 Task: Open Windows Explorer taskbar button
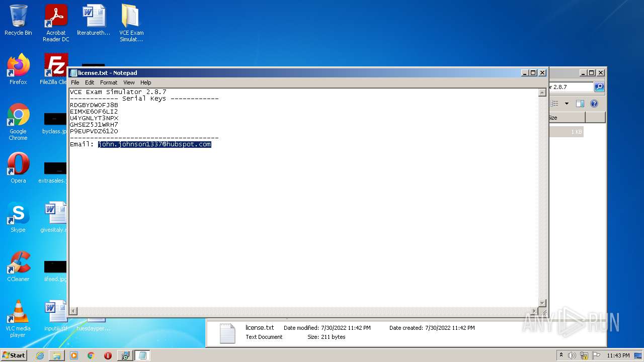point(57,355)
